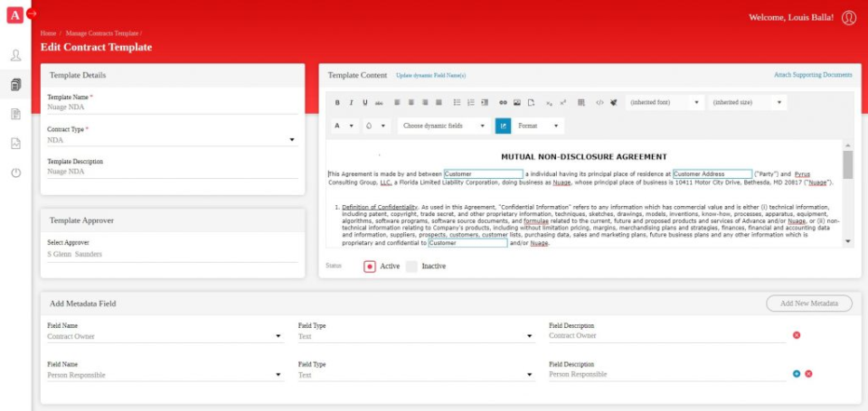Center align the text

[410, 102]
